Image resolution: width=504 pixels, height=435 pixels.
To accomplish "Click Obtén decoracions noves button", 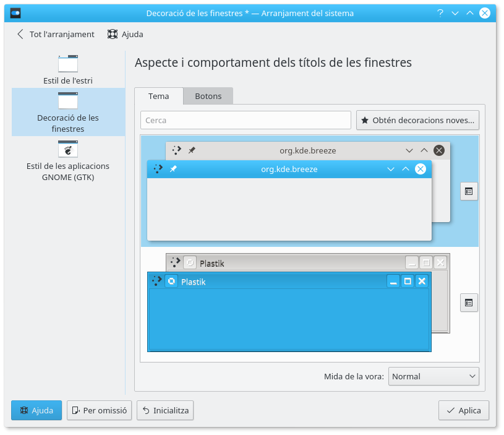I will pyautogui.click(x=418, y=120).
